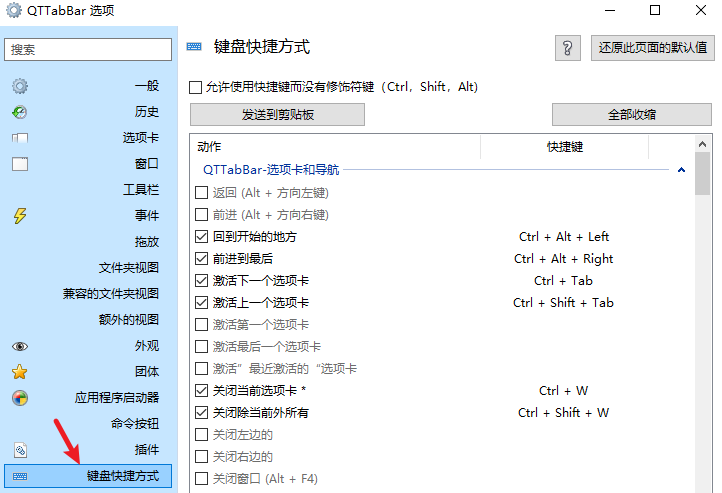The height and width of the screenshot is (493, 722).
Task: Open the 文件夹视图 settings page
Action: click(129, 267)
